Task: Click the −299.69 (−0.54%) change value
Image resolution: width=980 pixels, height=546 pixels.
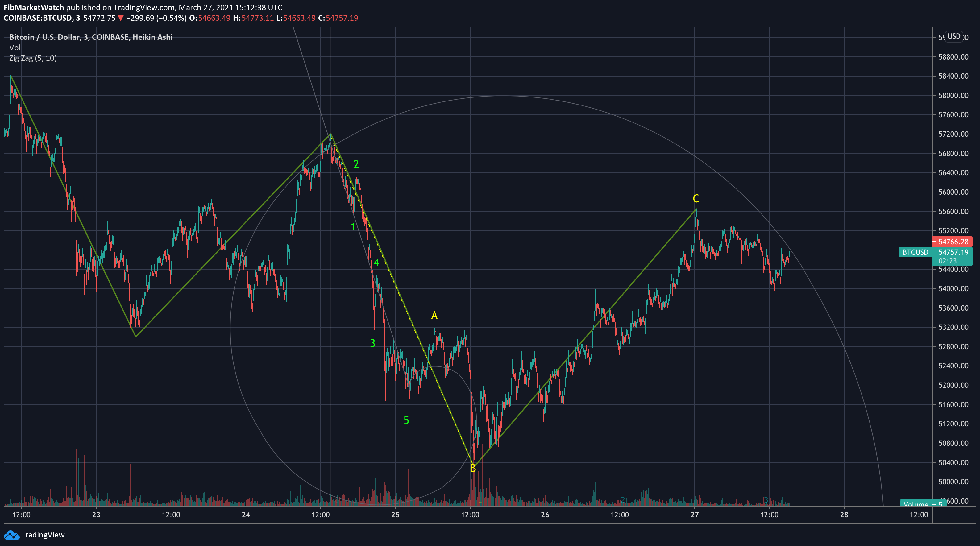Action: 156,18
